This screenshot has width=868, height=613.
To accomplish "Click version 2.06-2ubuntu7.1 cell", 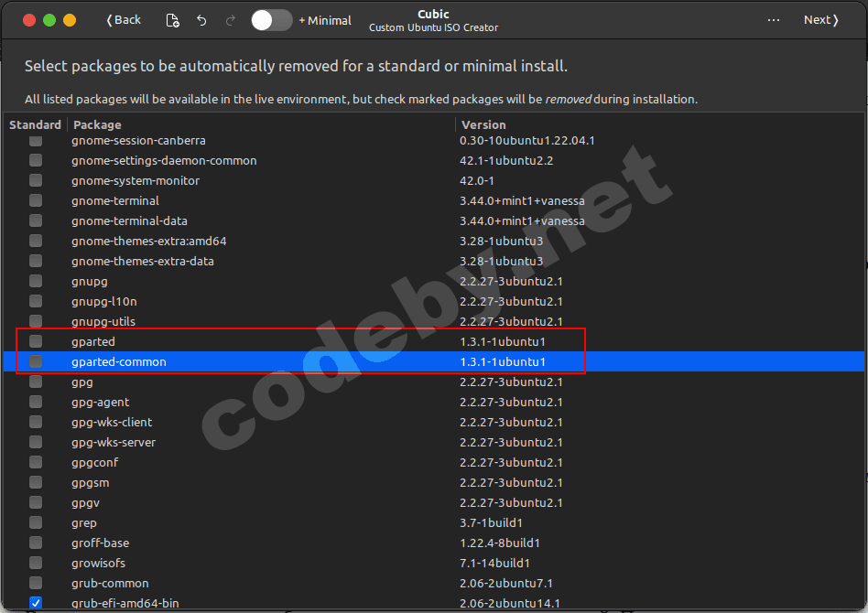I will [x=505, y=583].
